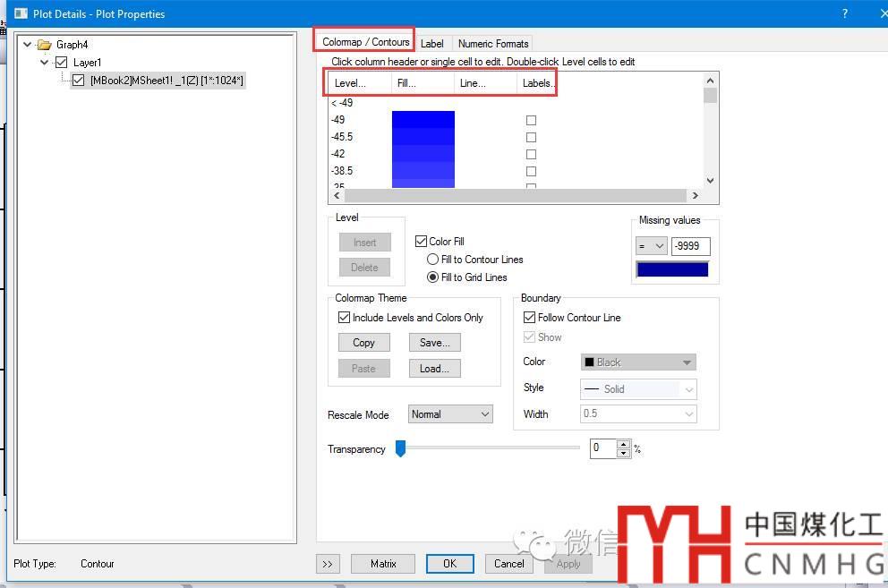Click the Delete level button
The width and height of the screenshot is (888, 588).
tap(364, 268)
